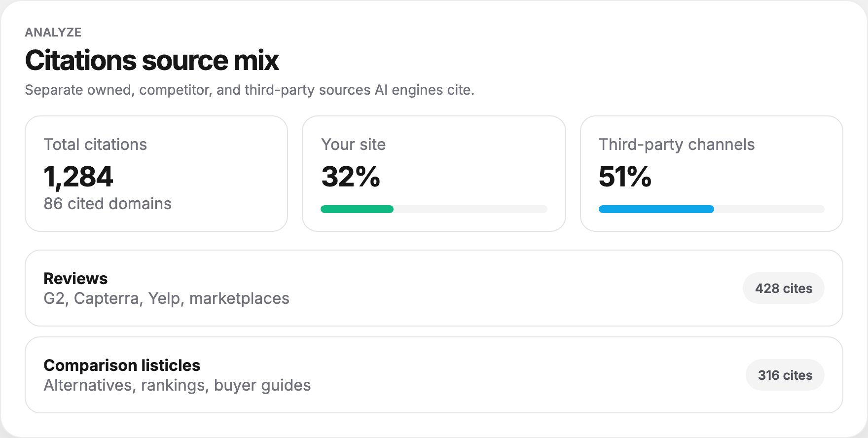Click the Comparison listicles title text

pyautogui.click(x=122, y=365)
